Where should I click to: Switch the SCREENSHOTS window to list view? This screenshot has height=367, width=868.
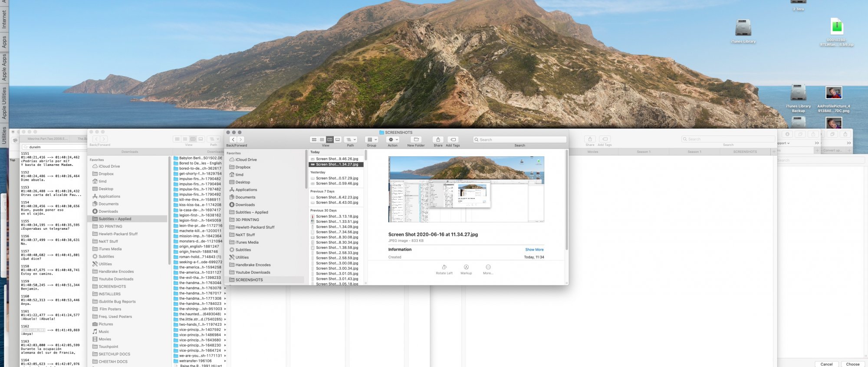tap(322, 139)
